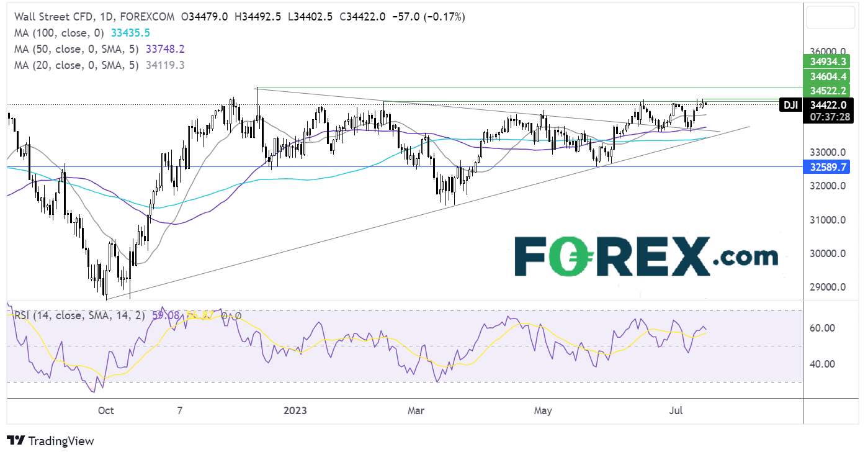Viewport: 868px width, 457px height.
Task: Click the MA 100 value 33435.5
Action: pos(130,33)
